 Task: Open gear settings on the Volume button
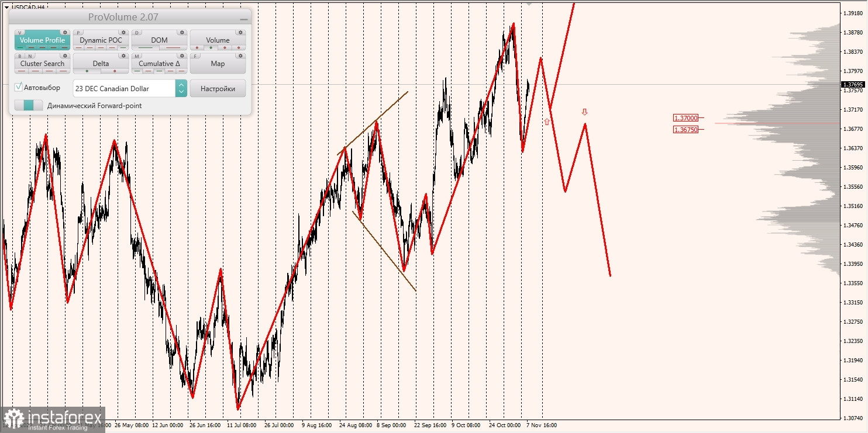[x=240, y=33]
